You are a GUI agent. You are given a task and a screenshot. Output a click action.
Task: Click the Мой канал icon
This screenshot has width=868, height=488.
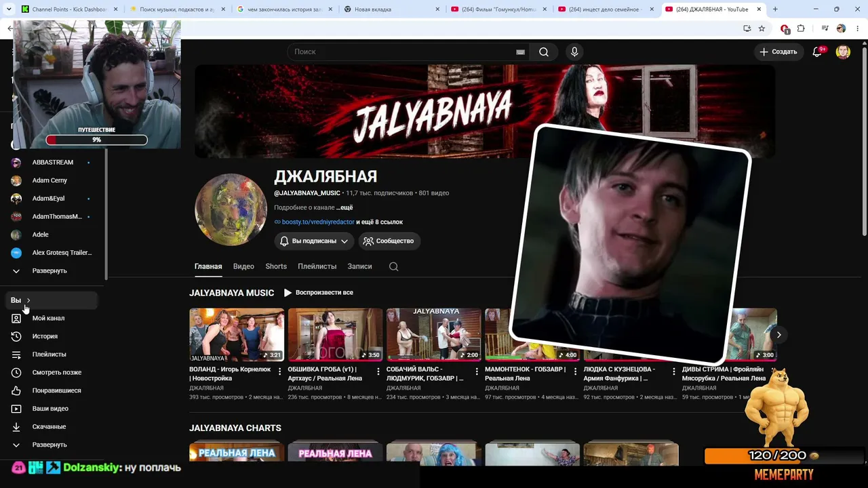16,319
